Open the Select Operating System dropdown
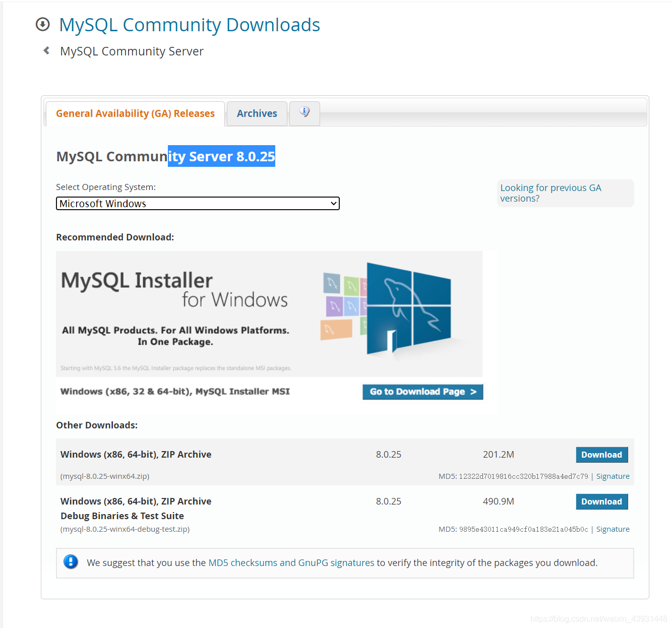The width and height of the screenshot is (672, 628). (x=198, y=204)
